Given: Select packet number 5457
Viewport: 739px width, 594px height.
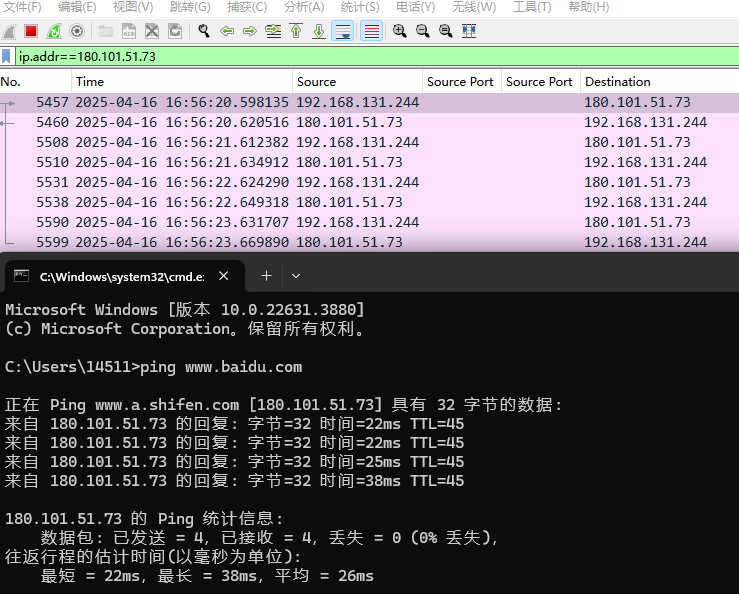Looking at the screenshot, I should (370, 102).
